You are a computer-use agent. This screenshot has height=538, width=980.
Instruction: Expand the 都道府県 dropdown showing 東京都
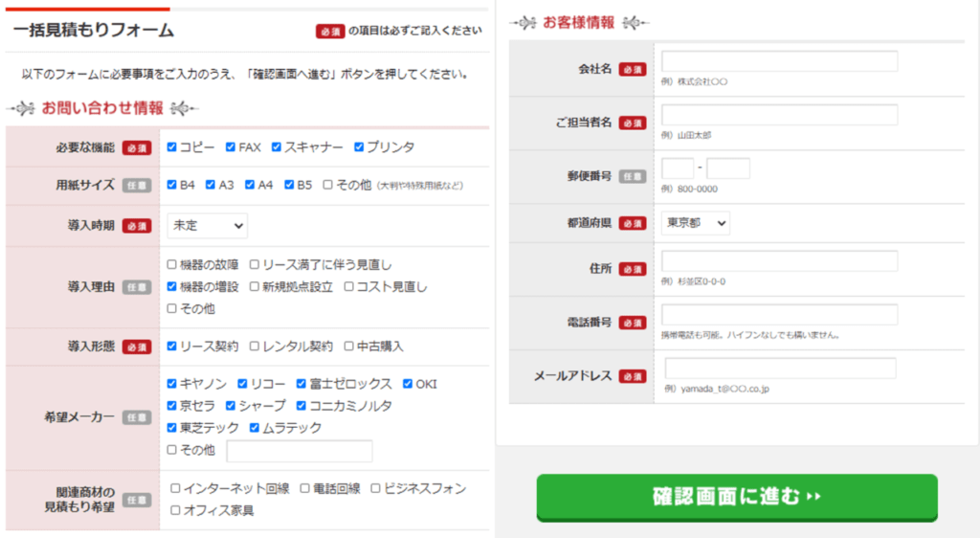695,223
